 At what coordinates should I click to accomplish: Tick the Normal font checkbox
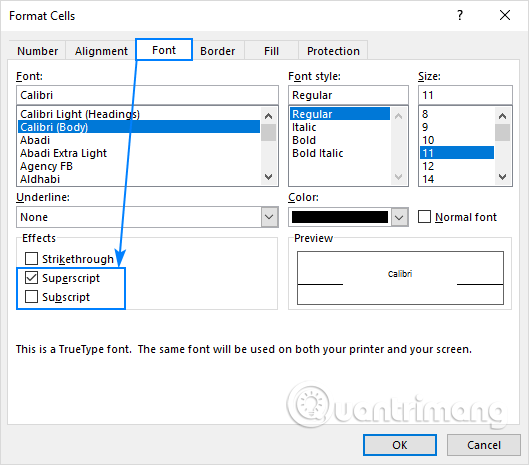(424, 217)
